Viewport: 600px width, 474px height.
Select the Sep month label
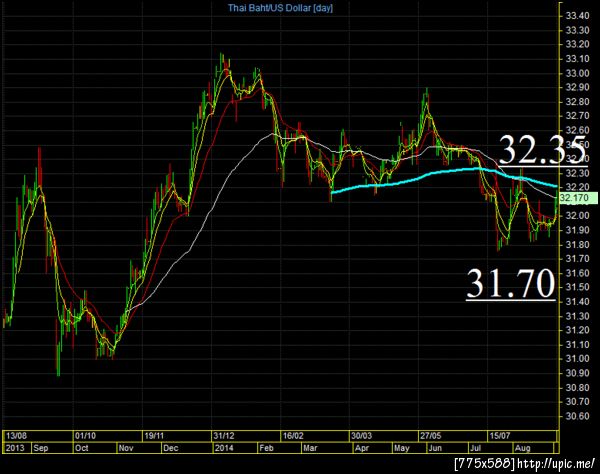[x=41, y=448]
